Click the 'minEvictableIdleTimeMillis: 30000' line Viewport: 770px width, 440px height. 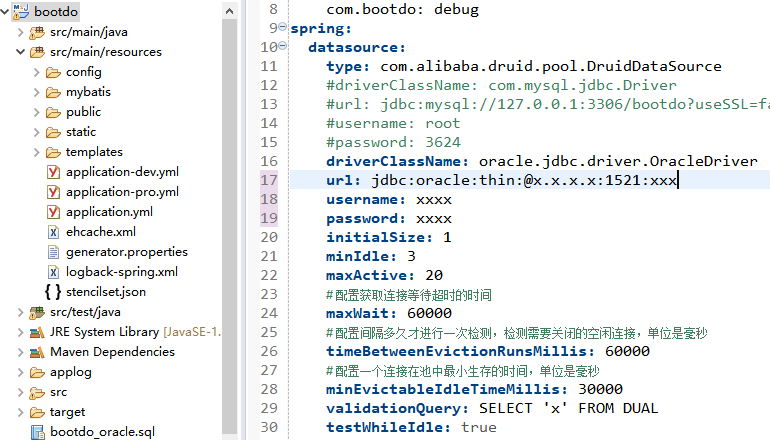click(x=474, y=389)
